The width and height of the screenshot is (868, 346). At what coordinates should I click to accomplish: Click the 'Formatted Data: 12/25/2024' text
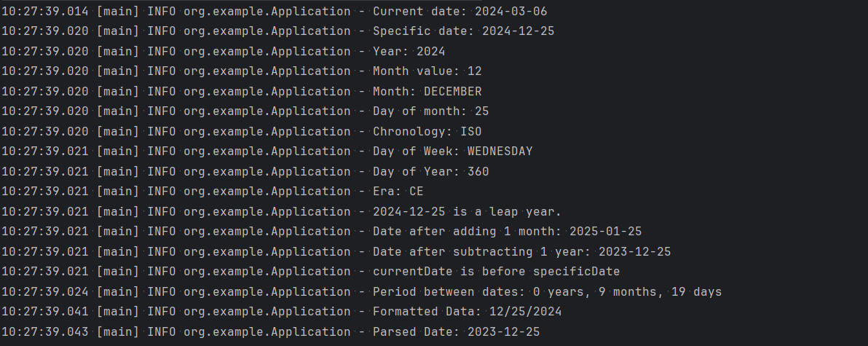(x=467, y=312)
